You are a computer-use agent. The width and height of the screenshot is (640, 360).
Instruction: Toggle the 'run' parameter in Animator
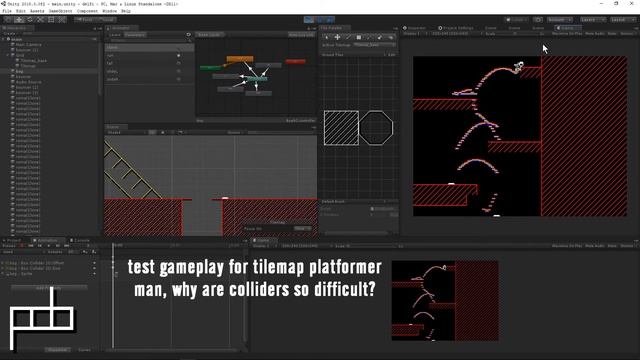[x=178, y=55]
